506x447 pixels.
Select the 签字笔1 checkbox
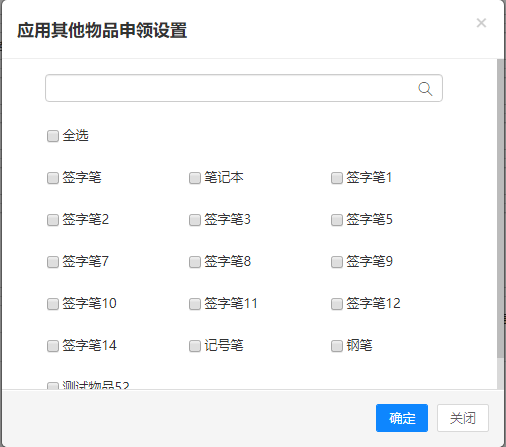[337, 178]
